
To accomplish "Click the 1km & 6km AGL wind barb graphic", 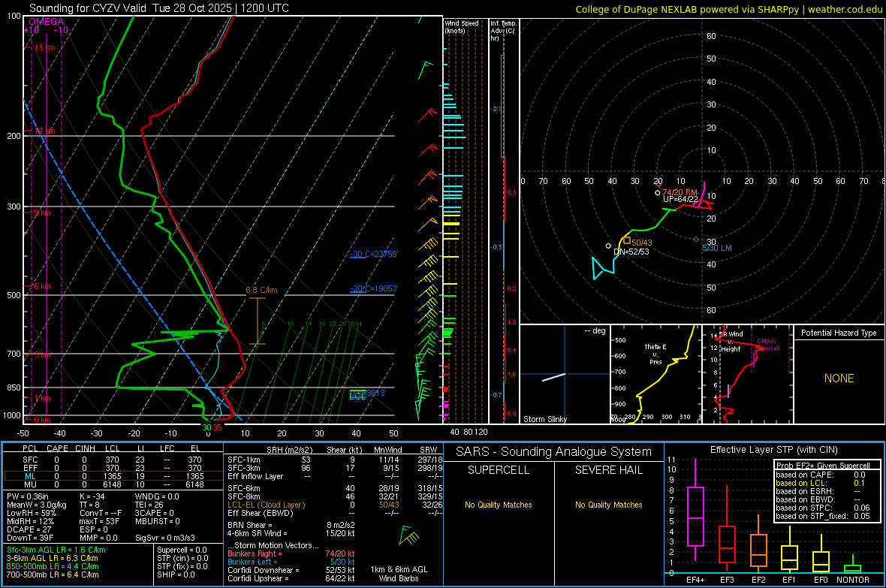I will (x=409, y=535).
